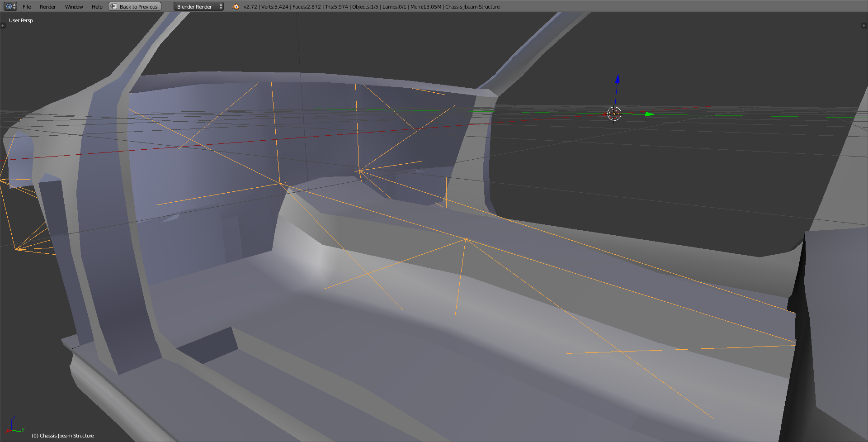Open the Info editor type selector
Viewport: 868px width, 442px height.
point(11,6)
